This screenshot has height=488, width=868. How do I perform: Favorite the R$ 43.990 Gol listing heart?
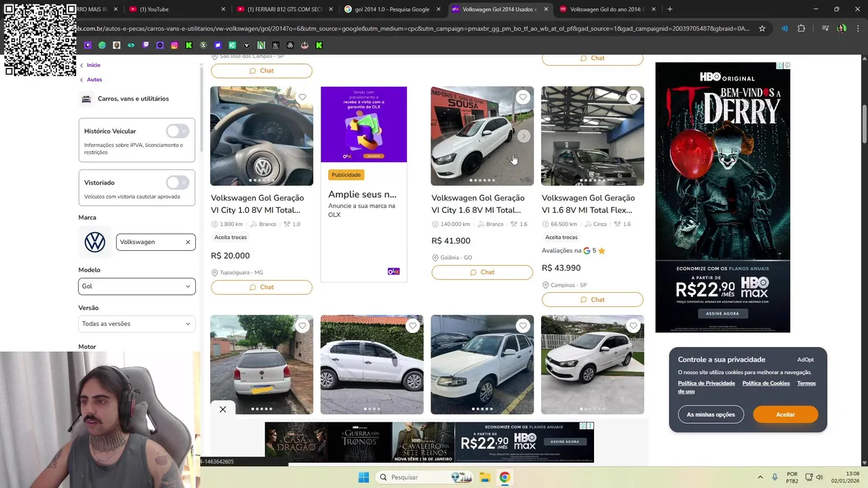(633, 97)
